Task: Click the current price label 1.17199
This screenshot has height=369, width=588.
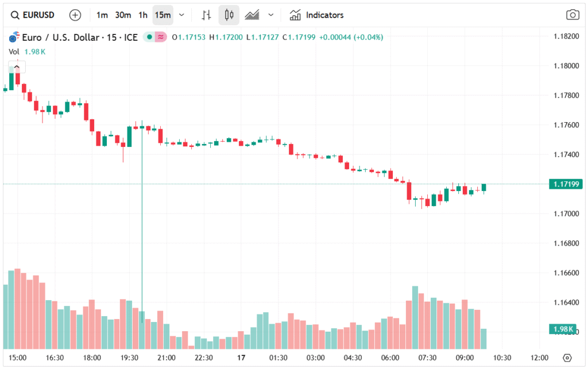Action: tap(565, 184)
